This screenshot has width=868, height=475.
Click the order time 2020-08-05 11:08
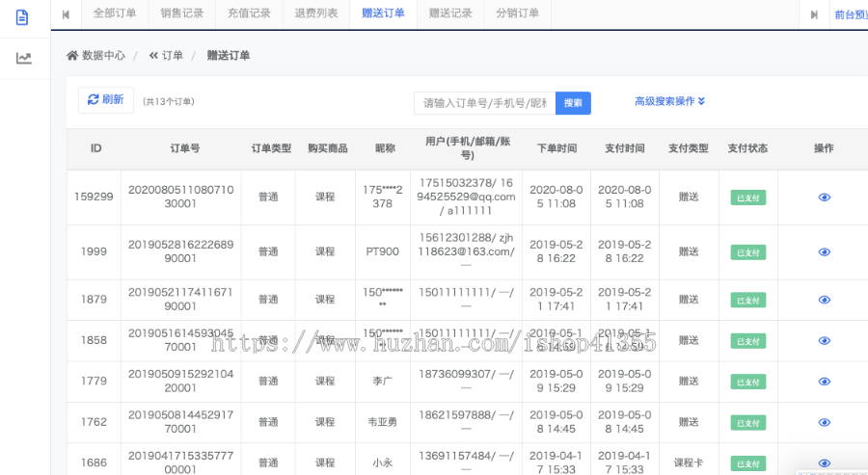(x=556, y=197)
